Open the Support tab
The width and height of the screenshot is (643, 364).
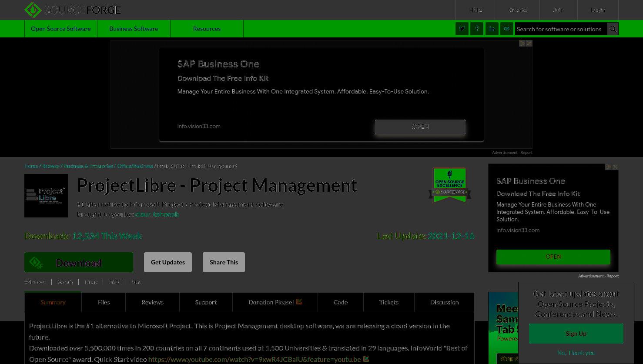point(206,302)
